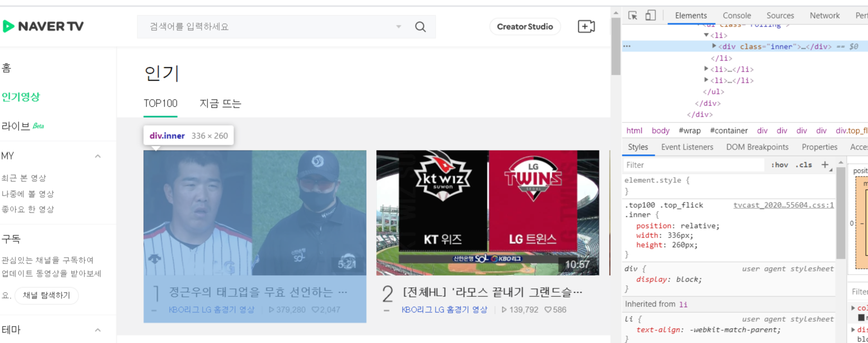Click the Creator Studio button
Viewport: 868px width, 343px height.
point(525,27)
